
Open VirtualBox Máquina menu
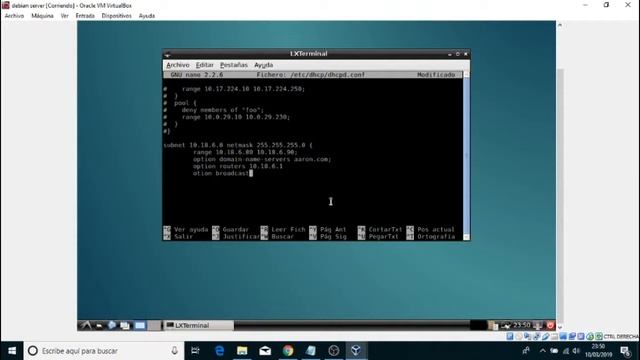tap(42, 16)
